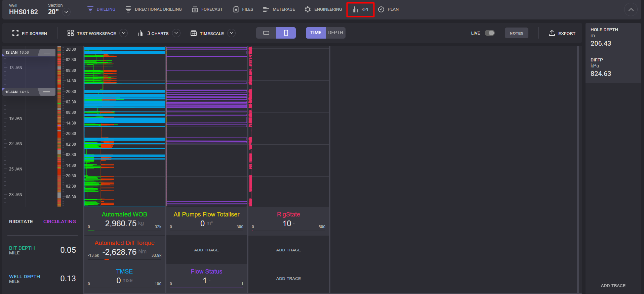Collapse the top navigation bar chevron
This screenshot has width=644, height=294.
pyautogui.click(x=631, y=9)
